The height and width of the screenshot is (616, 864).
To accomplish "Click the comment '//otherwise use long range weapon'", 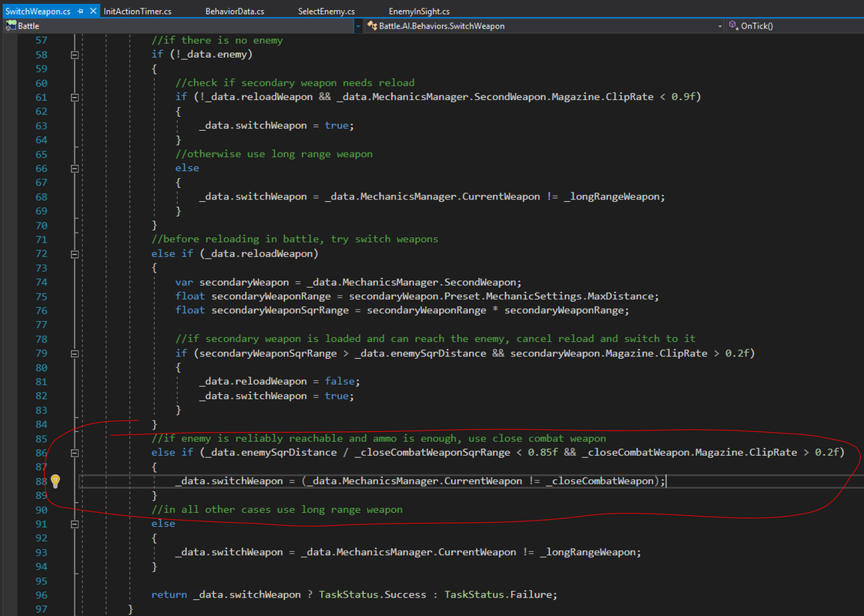I will click(x=274, y=154).
